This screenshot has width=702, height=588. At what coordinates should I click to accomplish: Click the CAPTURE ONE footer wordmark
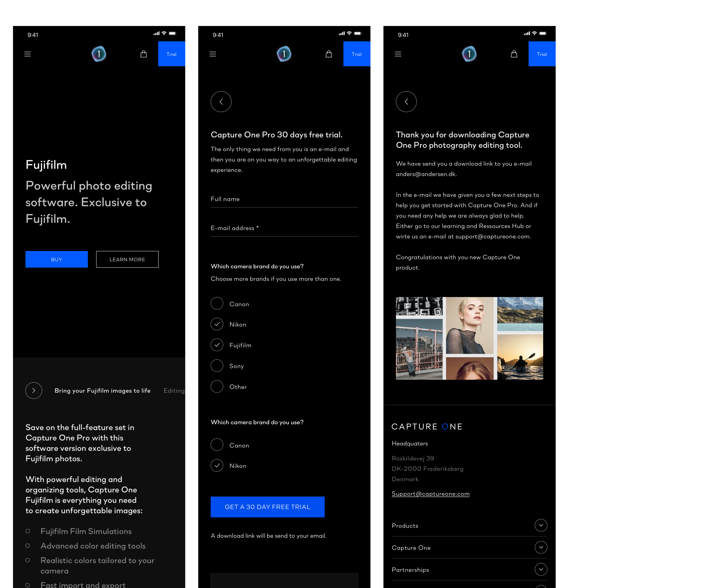pyautogui.click(x=427, y=427)
